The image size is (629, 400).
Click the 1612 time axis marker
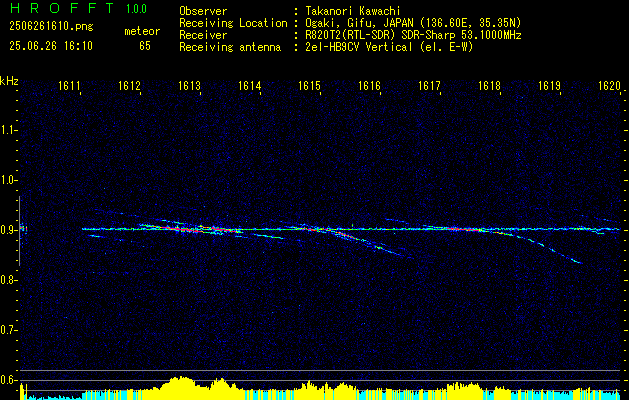129,85
